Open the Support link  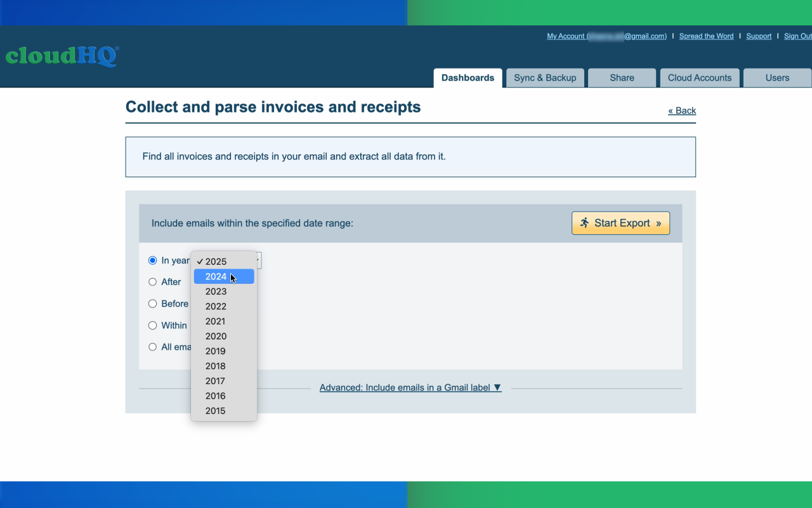point(759,36)
